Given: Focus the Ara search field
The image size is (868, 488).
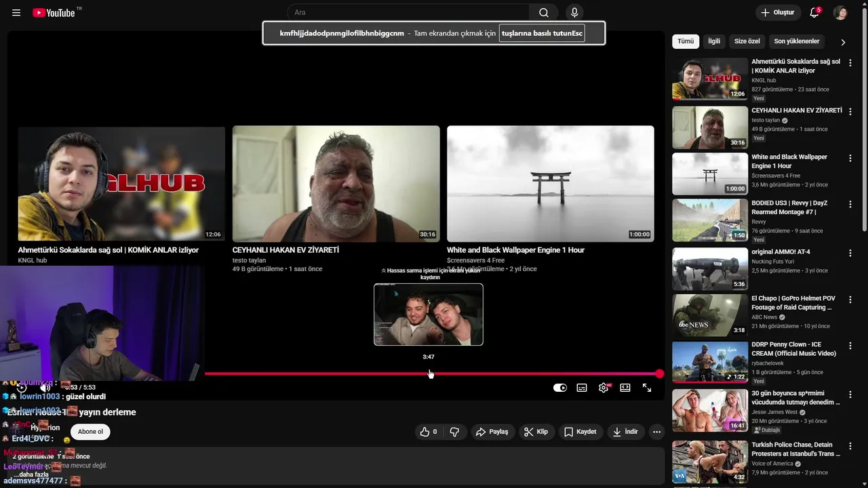Looking at the screenshot, I should [x=409, y=12].
